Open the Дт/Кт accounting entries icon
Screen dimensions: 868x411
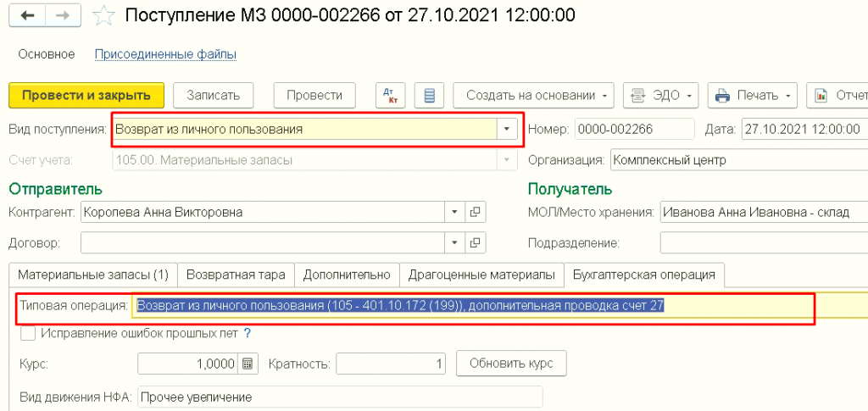tap(391, 96)
